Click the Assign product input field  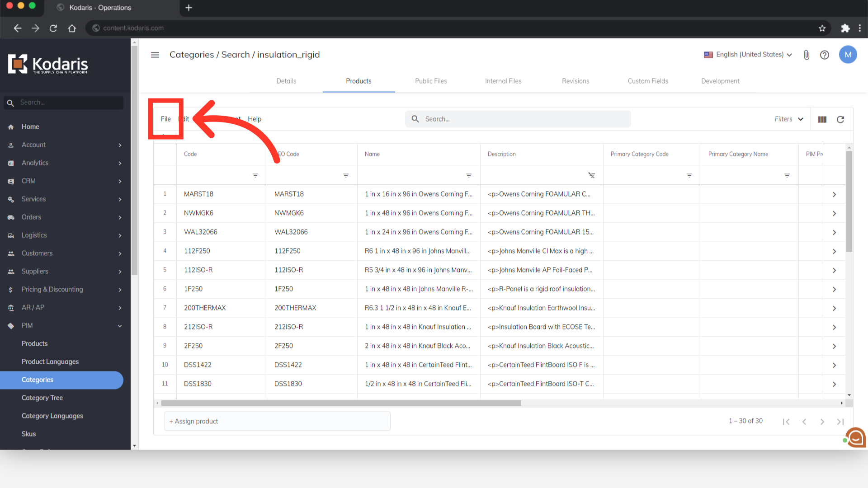point(277,421)
